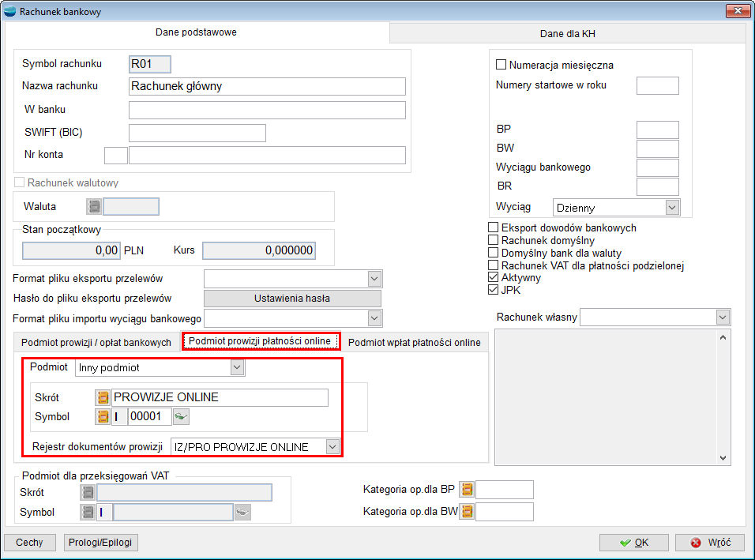Screen dimensions: 755x560
Task: Open the Waluta currency list icon
Action: point(95,207)
